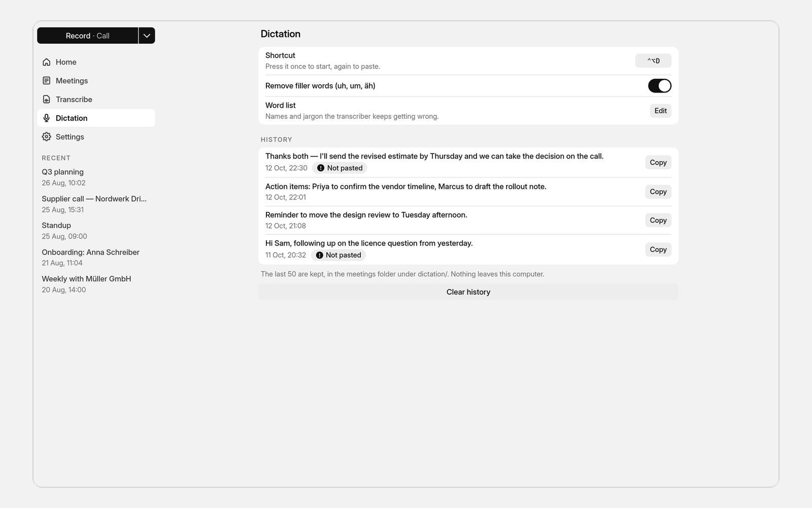Change the dictation shortcut key

tap(653, 60)
